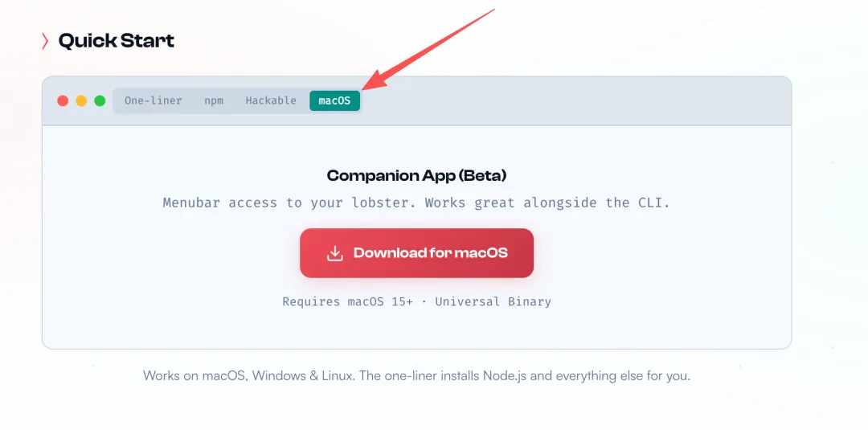Click the Works on macOS, Windows & Linux text
The width and height of the screenshot is (868, 430).
click(x=417, y=376)
